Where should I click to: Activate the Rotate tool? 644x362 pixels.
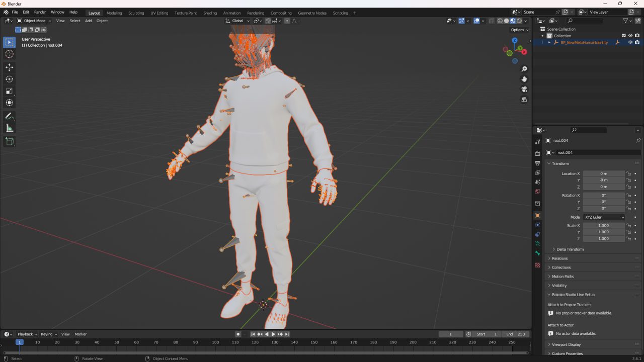pos(10,79)
